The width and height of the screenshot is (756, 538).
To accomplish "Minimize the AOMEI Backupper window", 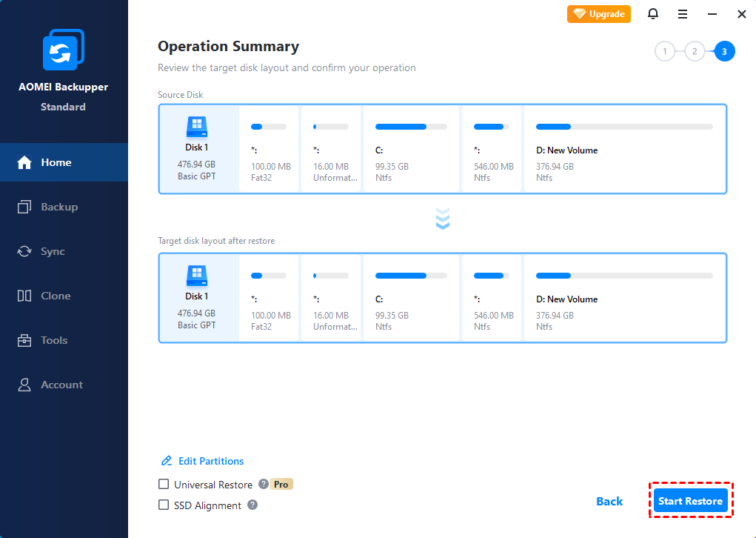I will 712,14.
